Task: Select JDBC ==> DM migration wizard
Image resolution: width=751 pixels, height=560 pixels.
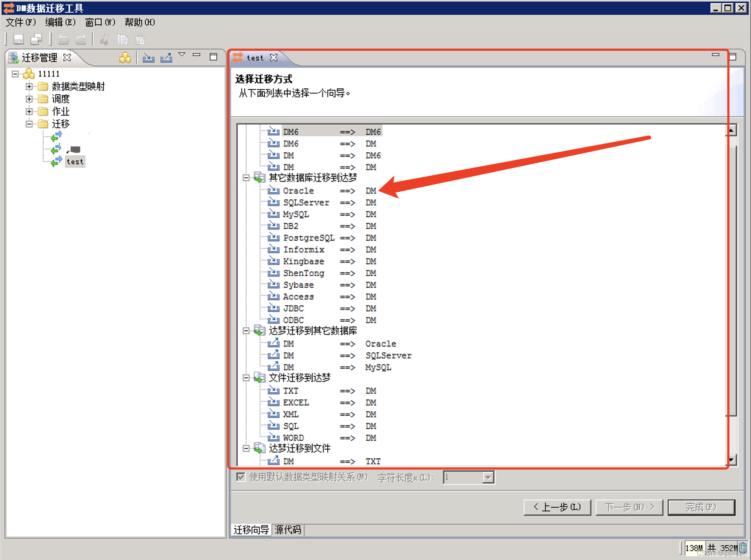Action: 322,309
